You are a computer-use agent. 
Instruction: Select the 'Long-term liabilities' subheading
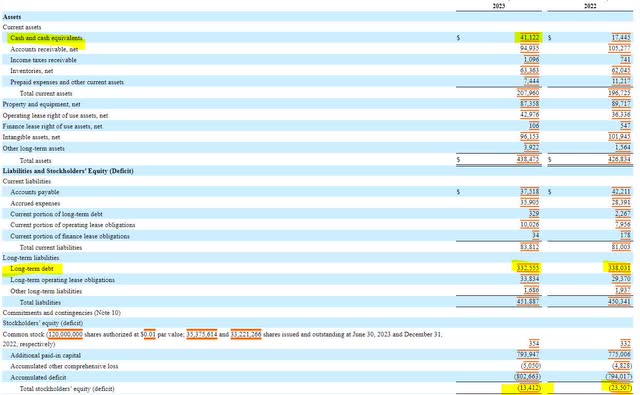click(x=31, y=258)
